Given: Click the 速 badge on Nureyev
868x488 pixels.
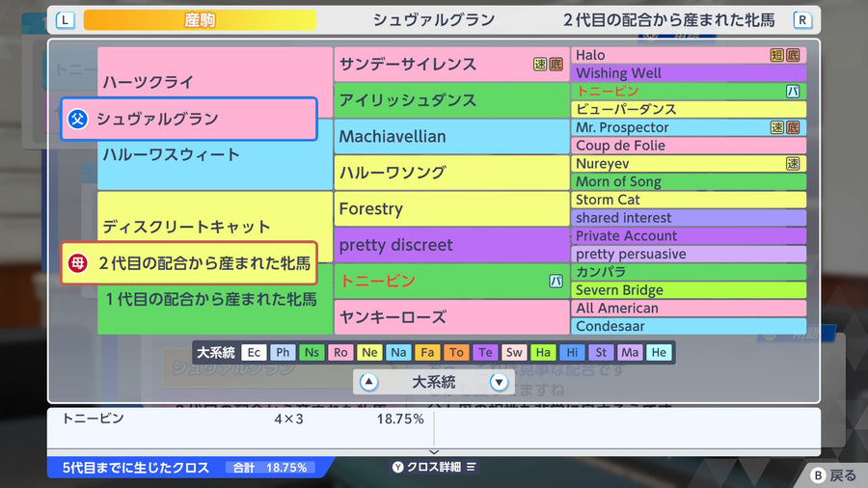Looking at the screenshot, I should coord(793,163).
